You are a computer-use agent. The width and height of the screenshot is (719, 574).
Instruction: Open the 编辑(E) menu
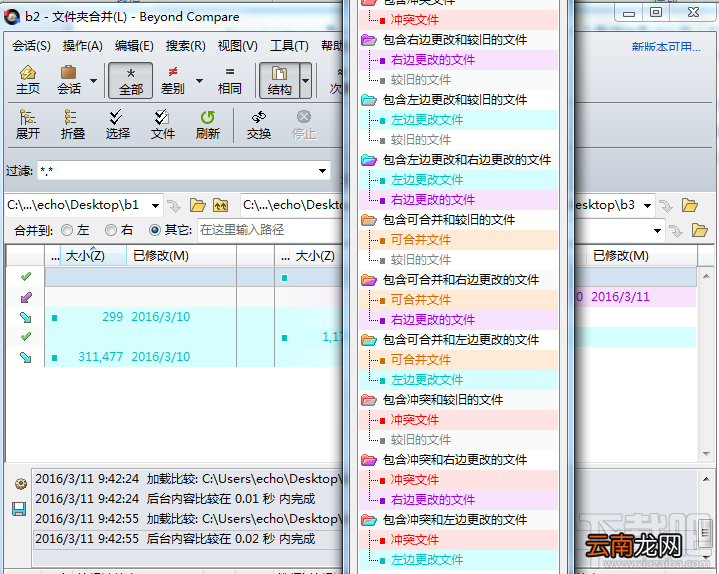pyautogui.click(x=134, y=46)
